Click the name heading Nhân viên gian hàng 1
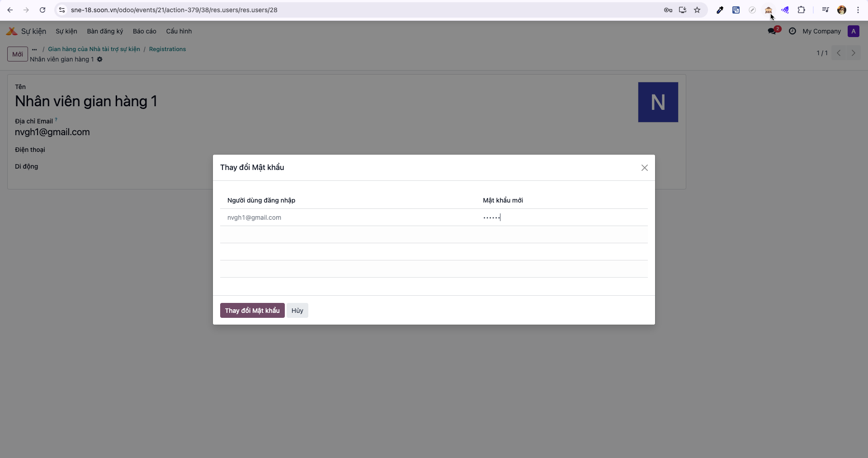Screen dimensions: 868x458 point(86,101)
